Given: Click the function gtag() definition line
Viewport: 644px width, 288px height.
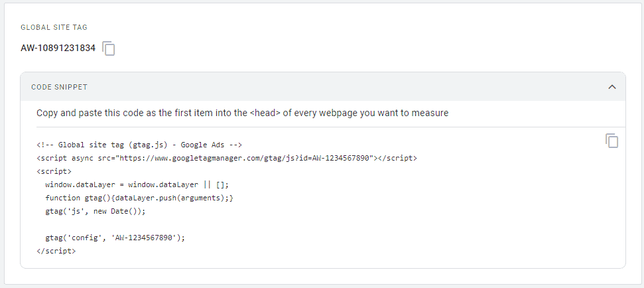Looking at the screenshot, I should 139,198.
